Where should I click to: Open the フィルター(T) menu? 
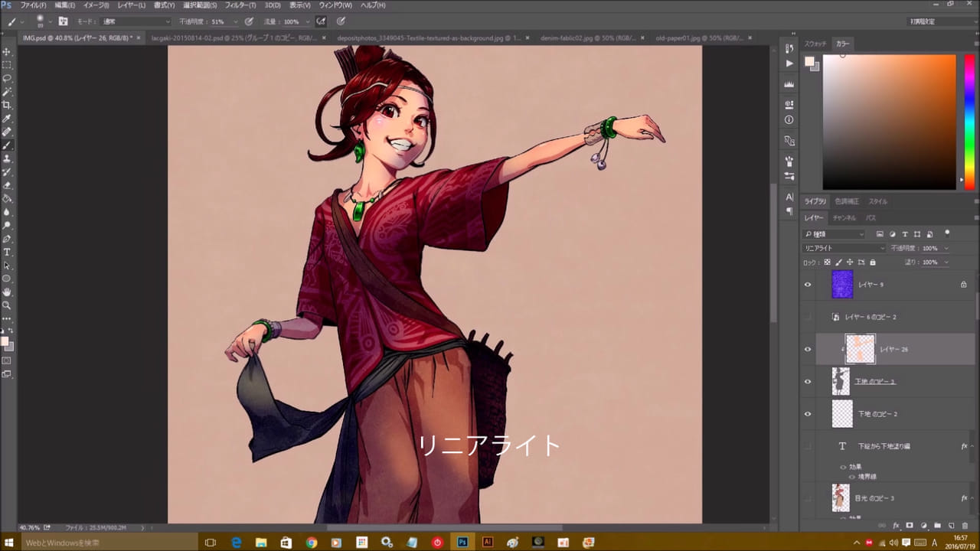click(x=240, y=5)
